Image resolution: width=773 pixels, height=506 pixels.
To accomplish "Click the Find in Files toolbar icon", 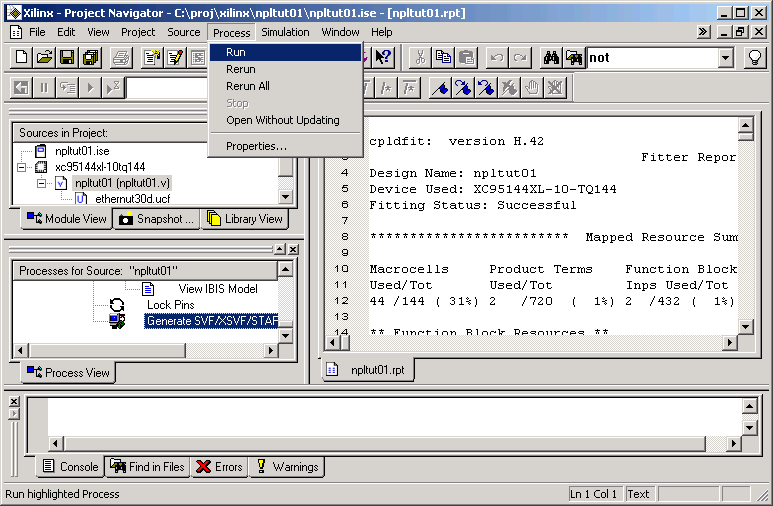I will click(x=574, y=58).
